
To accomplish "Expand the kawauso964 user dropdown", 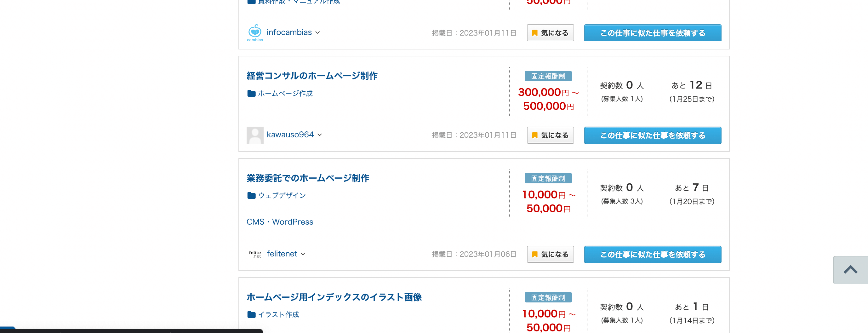I will pos(319,135).
